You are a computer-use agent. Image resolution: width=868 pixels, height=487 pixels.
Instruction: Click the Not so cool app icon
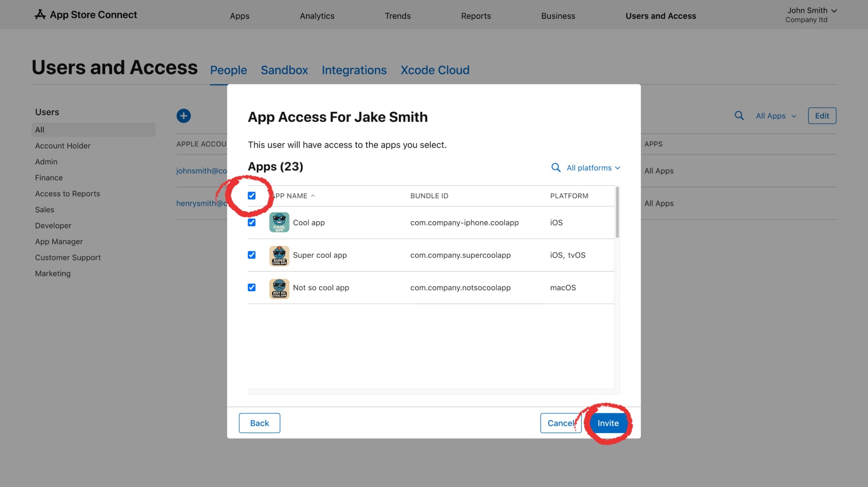pos(279,288)
